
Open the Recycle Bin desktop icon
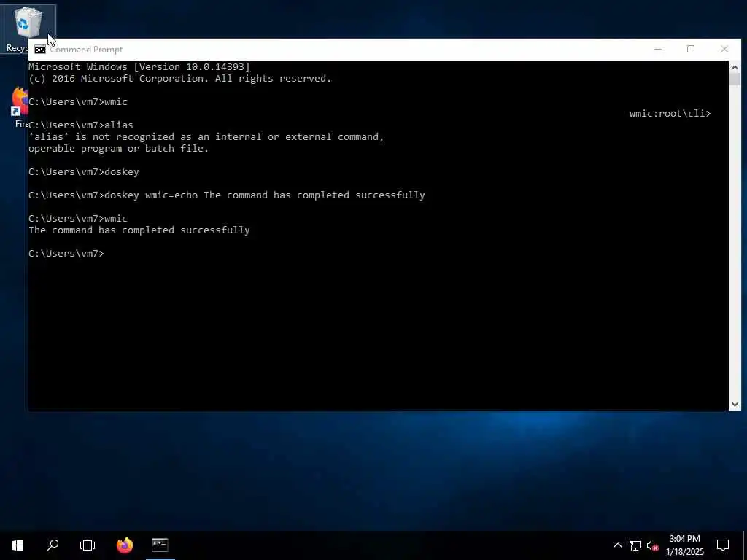click(28, 28)
